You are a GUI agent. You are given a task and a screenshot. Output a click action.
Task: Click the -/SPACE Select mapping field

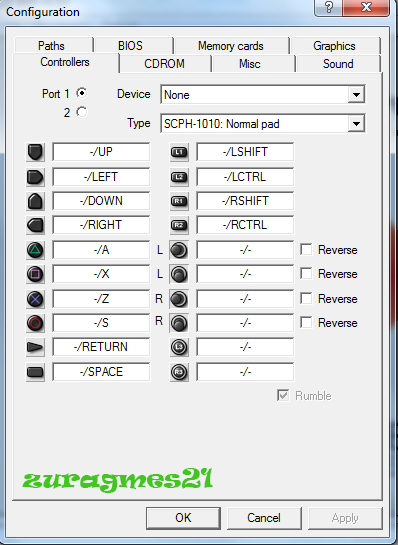click(101, 372)
